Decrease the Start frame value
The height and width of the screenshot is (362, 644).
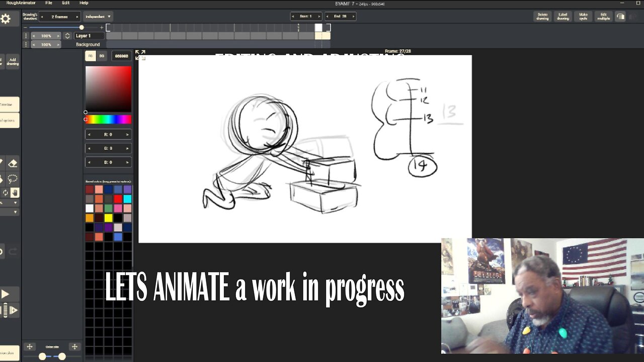(x=293, y=16)
